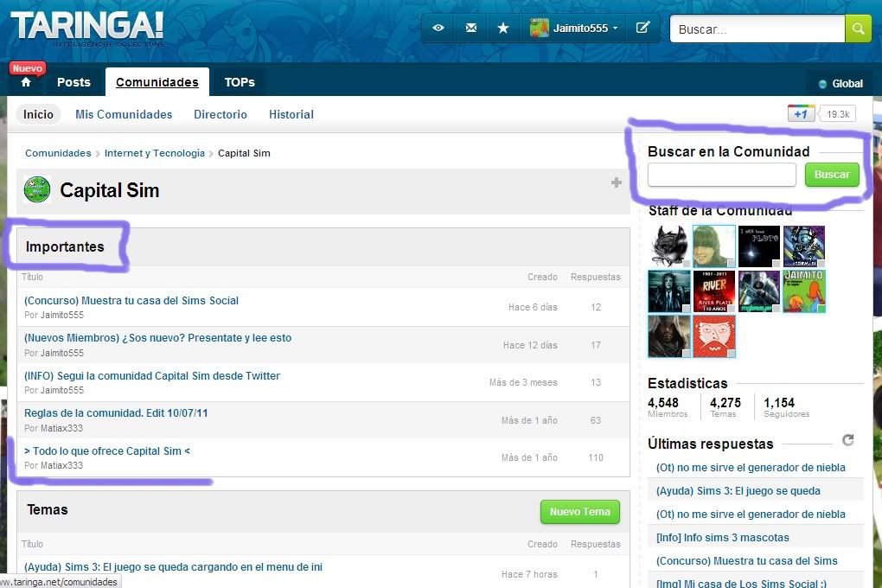
Task: Open Reglas de la comunidad thread
Action: pos(116,413)
